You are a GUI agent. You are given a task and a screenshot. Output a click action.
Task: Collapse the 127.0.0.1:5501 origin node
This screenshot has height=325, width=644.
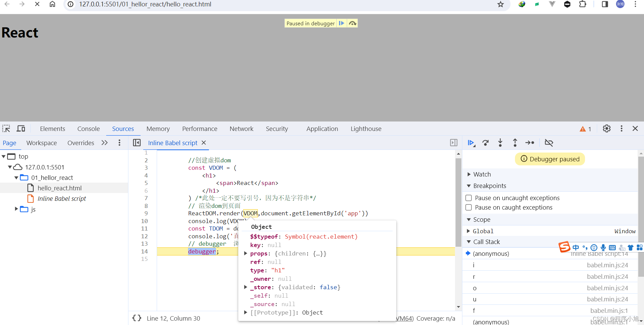coord(10,167)
